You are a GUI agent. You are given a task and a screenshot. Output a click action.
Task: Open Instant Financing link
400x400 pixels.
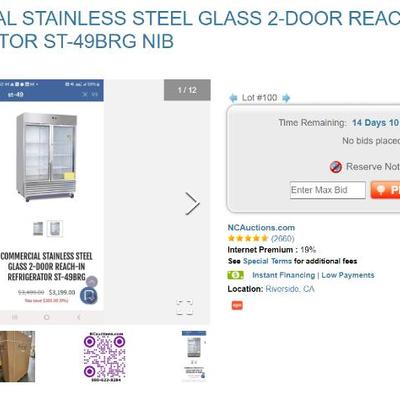(284, 275)
